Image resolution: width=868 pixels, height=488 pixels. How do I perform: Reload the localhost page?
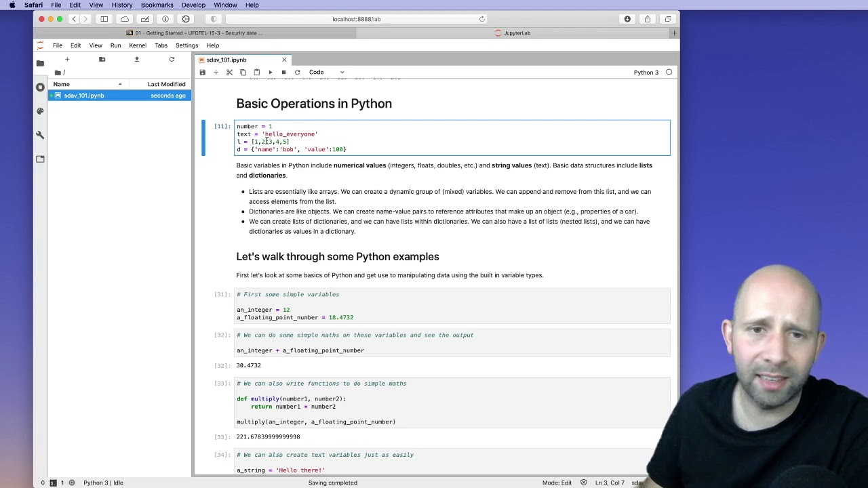pos(482,19)
